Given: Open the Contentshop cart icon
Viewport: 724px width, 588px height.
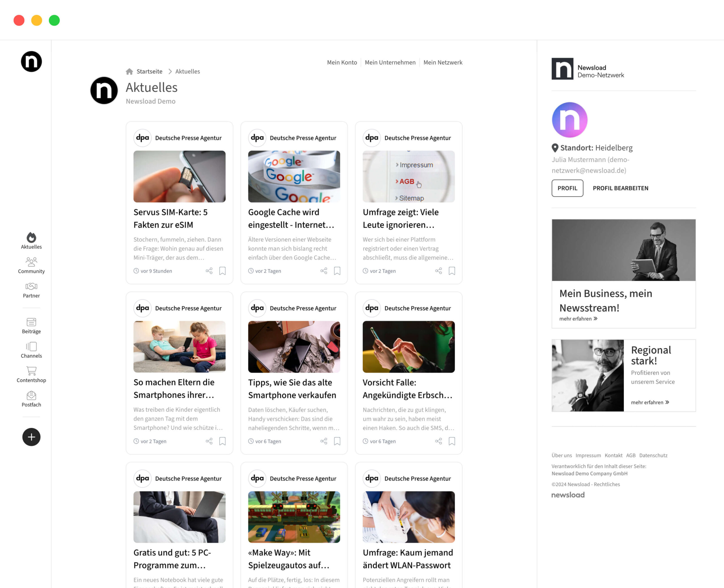Looking at the screenshot, I should pos(31,371).
